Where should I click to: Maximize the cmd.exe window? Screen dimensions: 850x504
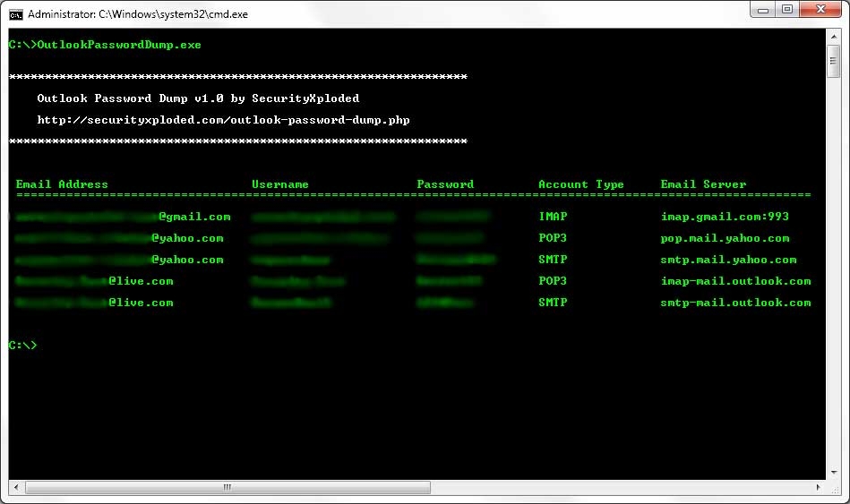787,10
